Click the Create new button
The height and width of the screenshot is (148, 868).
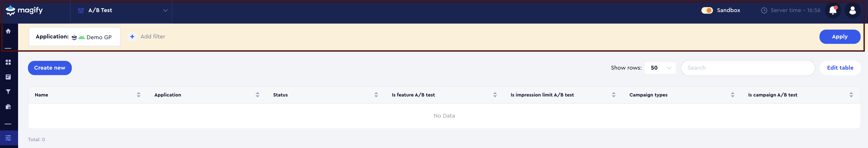coord(50,68)
